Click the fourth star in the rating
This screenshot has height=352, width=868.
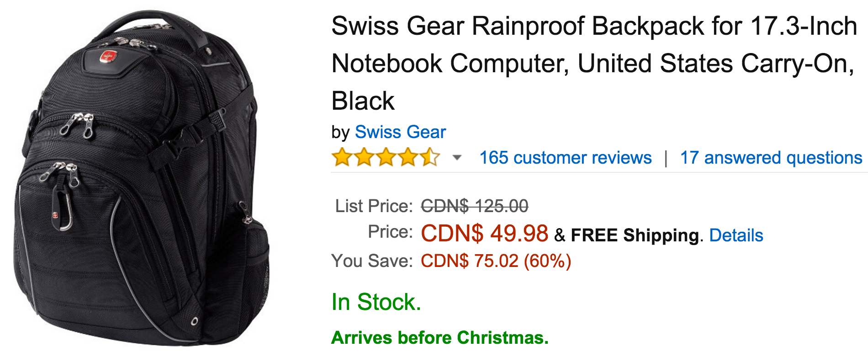(408, 157)
